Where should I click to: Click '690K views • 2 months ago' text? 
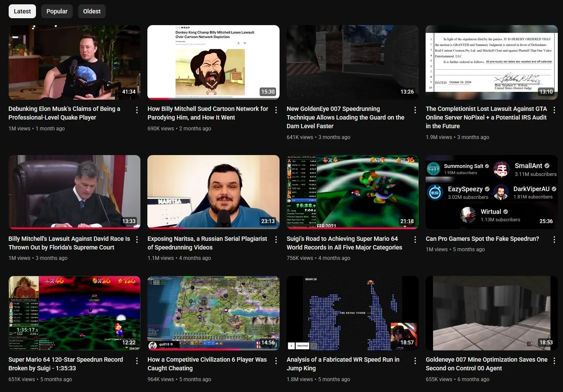click(x=179, y=129)
